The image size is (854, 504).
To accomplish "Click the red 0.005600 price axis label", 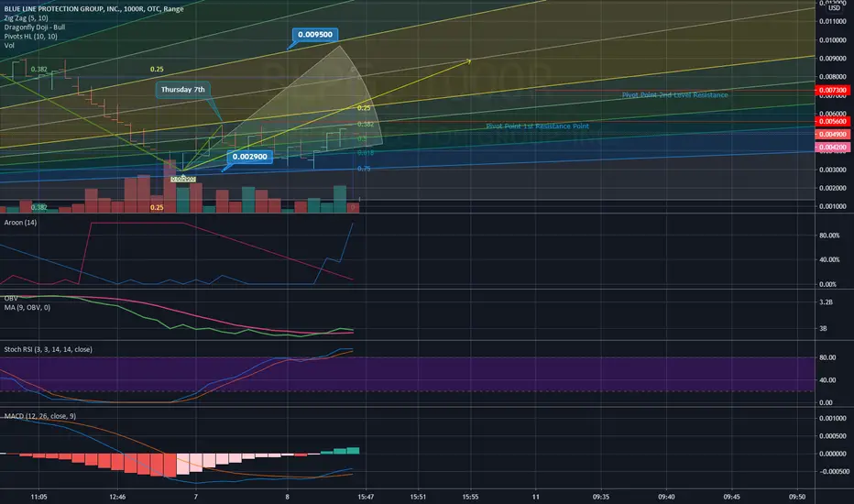I will coord(833,122).
